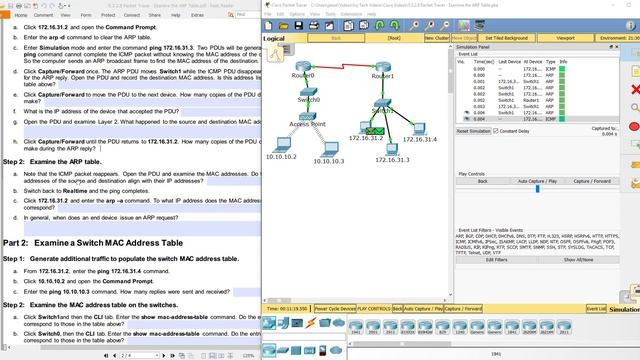Click the Zoom In magnifier icon
This screenshot has width=640, height=360.
pos(414,26)
